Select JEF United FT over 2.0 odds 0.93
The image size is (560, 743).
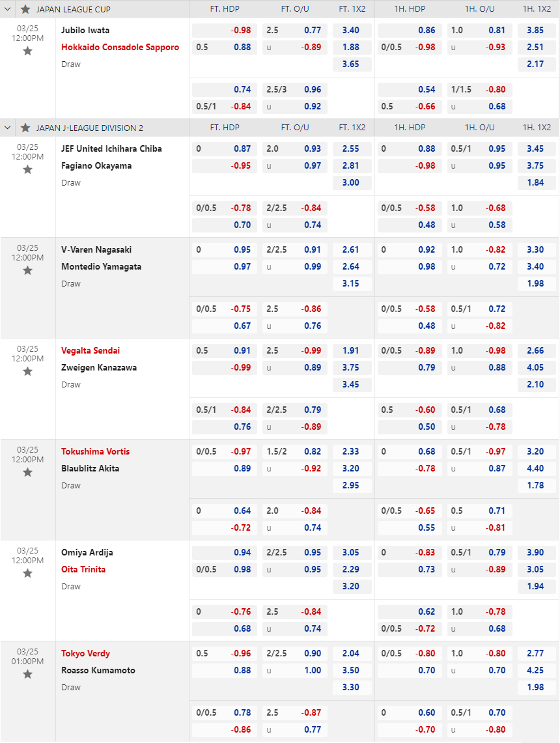pos(295,148)
